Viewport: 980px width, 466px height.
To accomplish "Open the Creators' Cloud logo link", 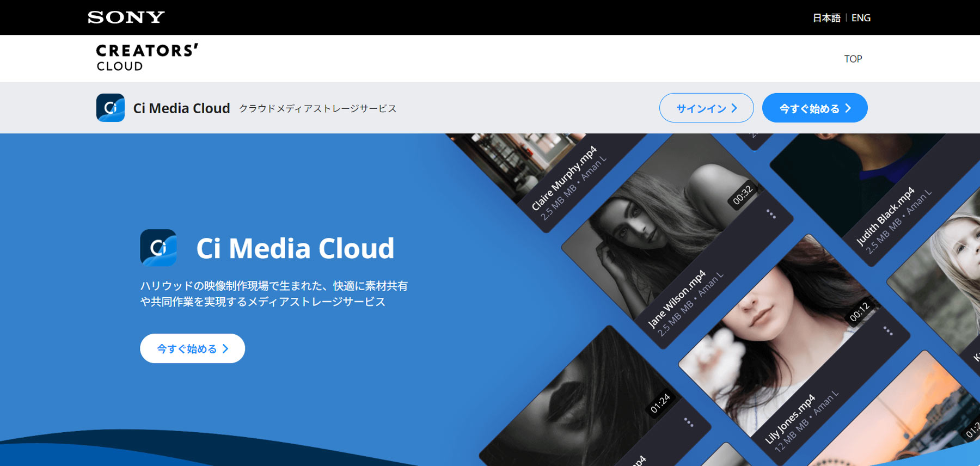I will tap(147, 58).
